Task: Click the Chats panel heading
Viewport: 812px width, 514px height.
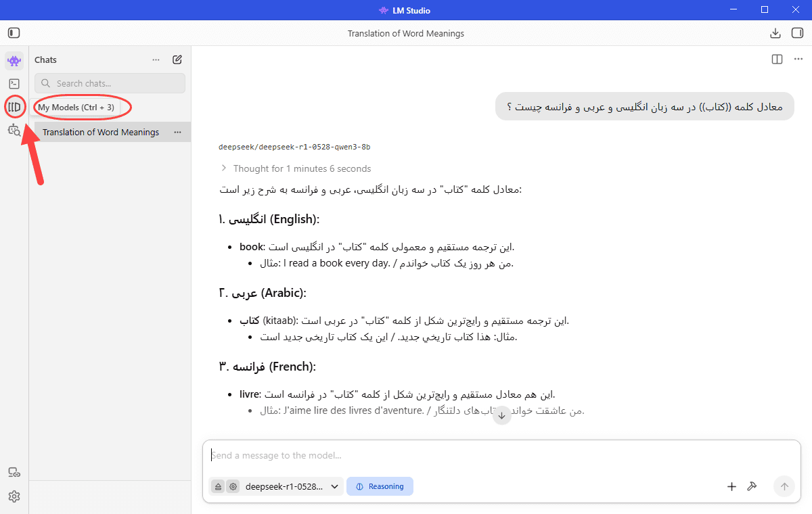Action: coord(46,60)
